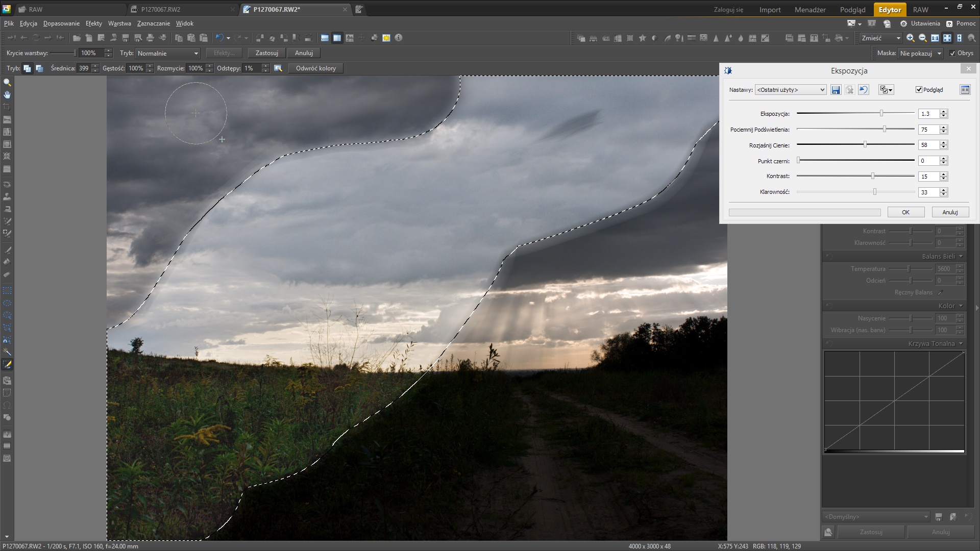
Task: Open the image information icon
Action: tap(399, 38)
